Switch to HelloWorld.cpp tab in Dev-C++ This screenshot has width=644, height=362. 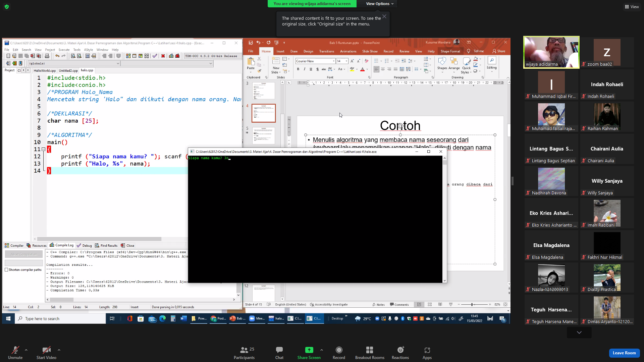(x=45, y=70)
